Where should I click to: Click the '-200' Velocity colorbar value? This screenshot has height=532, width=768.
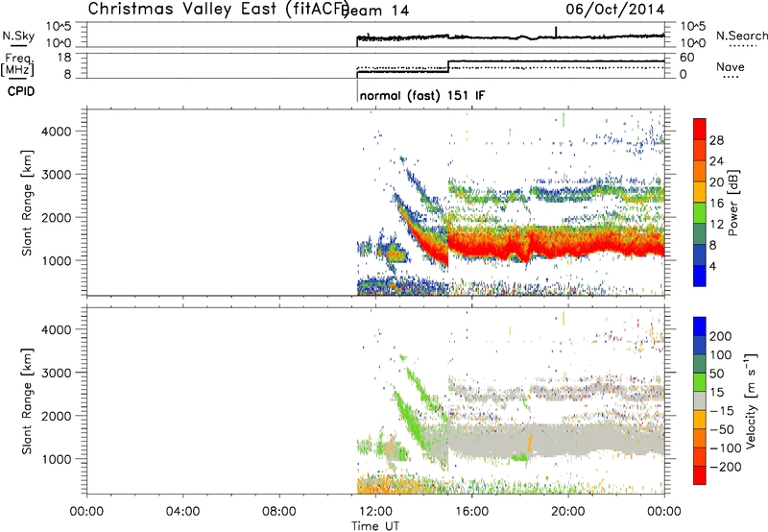[726, 467]
